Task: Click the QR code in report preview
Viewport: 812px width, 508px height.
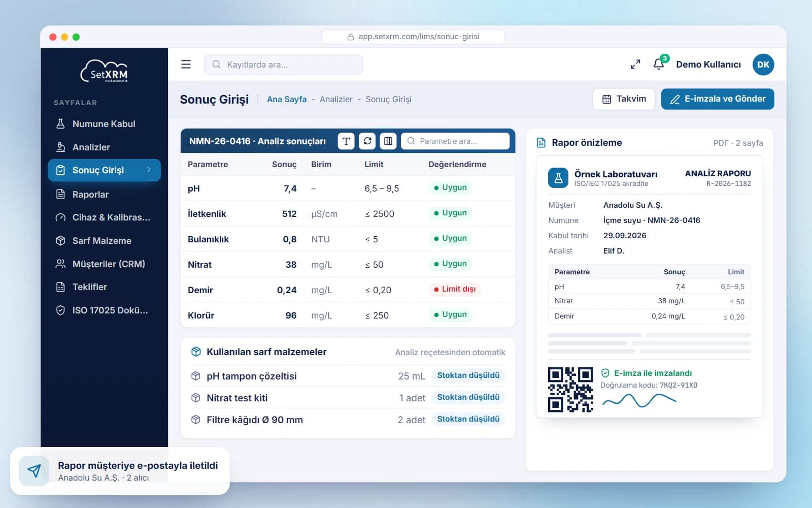Action: tap(570, 390)
